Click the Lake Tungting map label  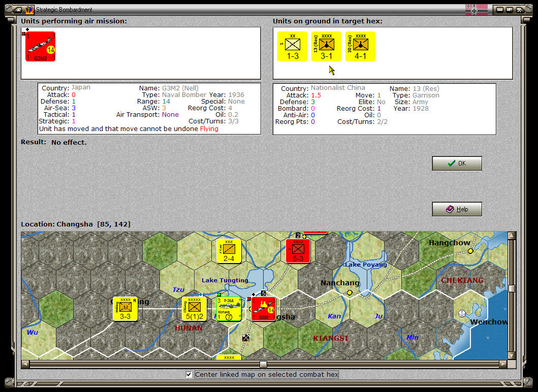(225, 280)
